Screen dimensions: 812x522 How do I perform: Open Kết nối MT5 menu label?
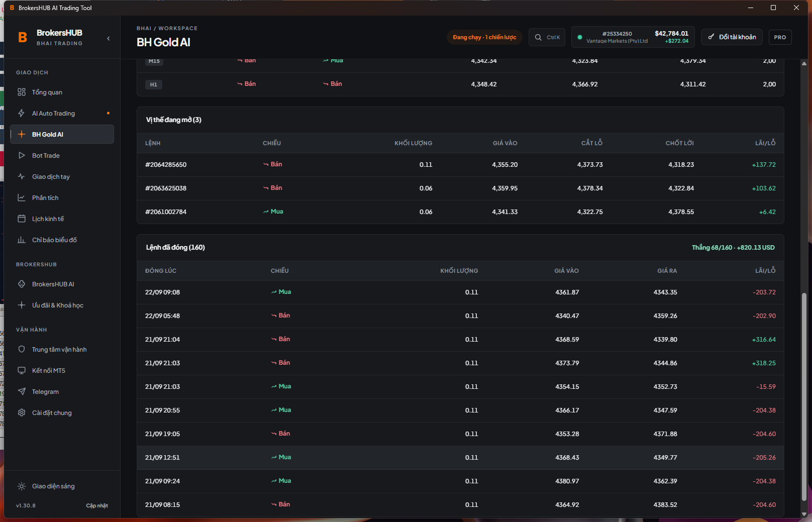(x=49, y=371)
